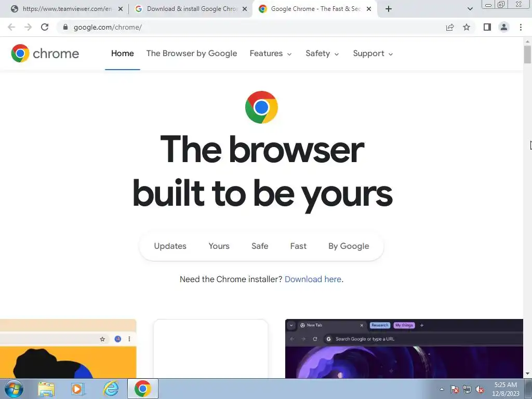Share this page using share icon
The image size is (532, 399).
(x=450, y=27)
